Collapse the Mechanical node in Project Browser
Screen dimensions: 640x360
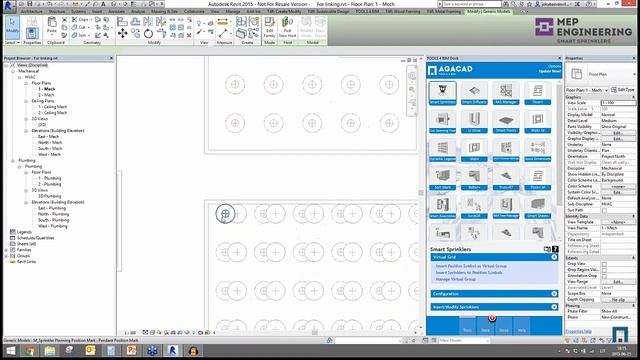(13, 71)
